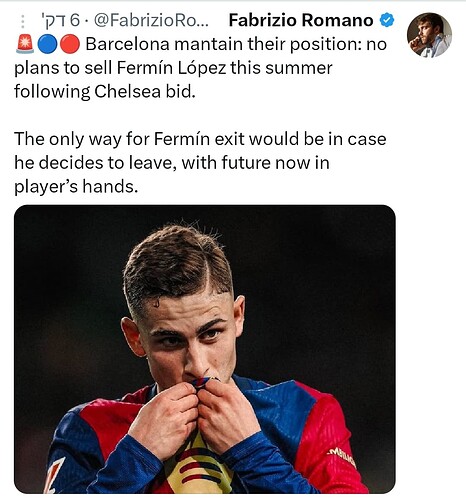Click the red siren emoji
The width and height of the screenshot is (466, 500).
[25, 44]
